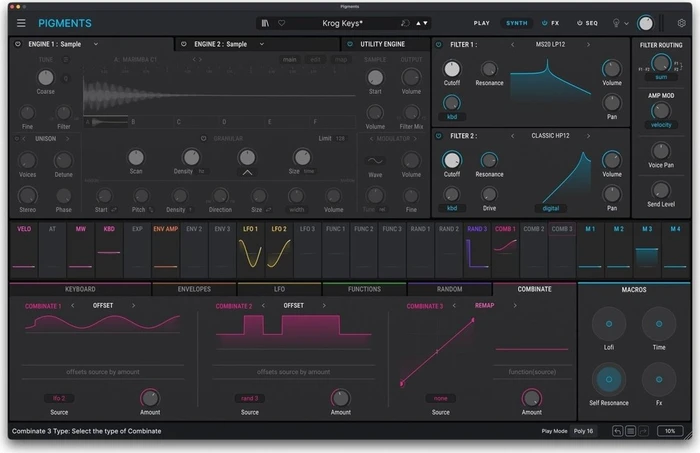The image size is (700, 453).
Task: Click the Filter 2 'digital' mode label
Action: point(550,208)
